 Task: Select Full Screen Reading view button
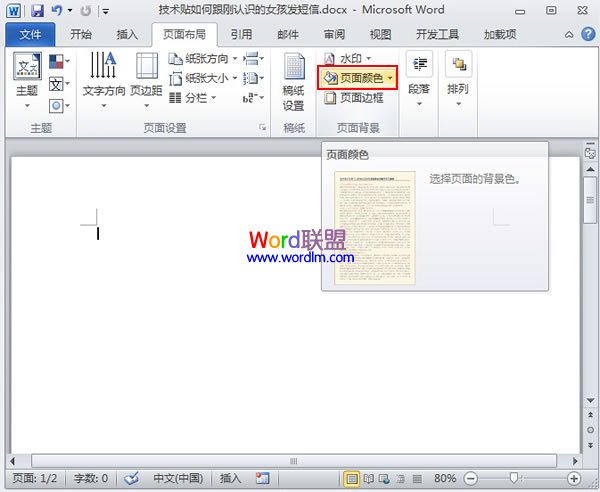368,478
